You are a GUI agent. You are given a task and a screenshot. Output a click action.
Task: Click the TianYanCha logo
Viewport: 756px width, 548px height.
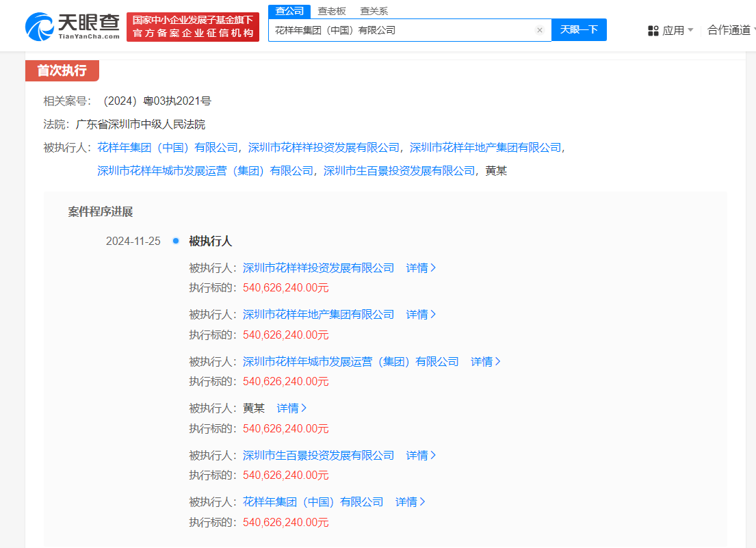(73, 27)
